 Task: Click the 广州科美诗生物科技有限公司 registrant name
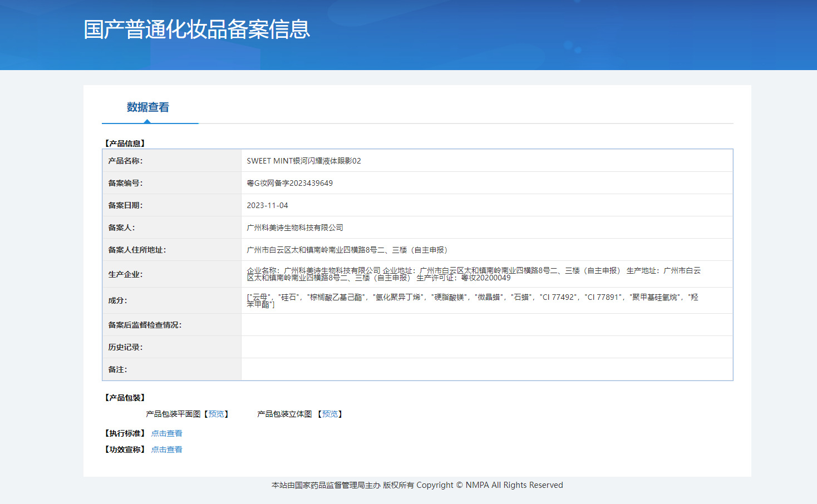point(295,228)
